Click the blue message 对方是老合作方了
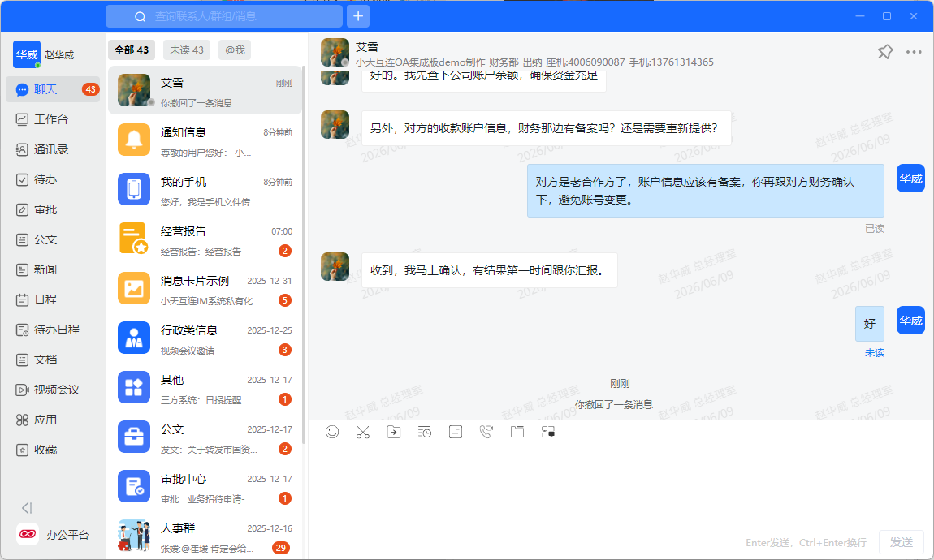Viewport: 934px width, 560px height. click(705, 191)
